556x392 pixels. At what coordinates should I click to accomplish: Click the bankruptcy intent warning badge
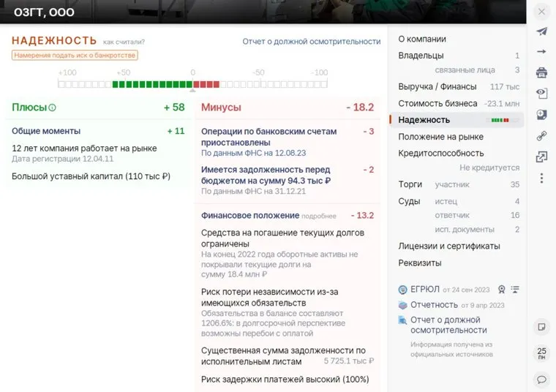click(x=75, y=55)
